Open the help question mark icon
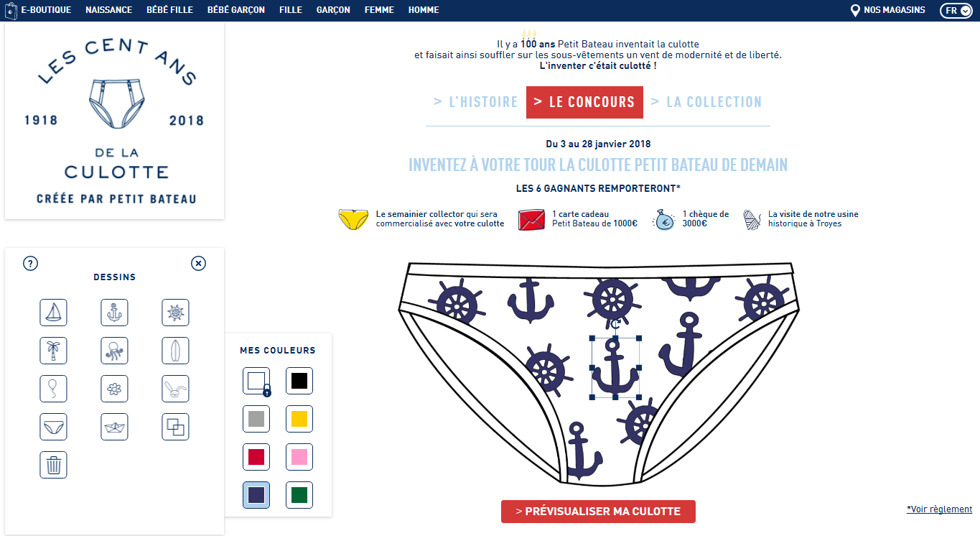Viewport: 980px width, 536px height. [x=30, y=263]
